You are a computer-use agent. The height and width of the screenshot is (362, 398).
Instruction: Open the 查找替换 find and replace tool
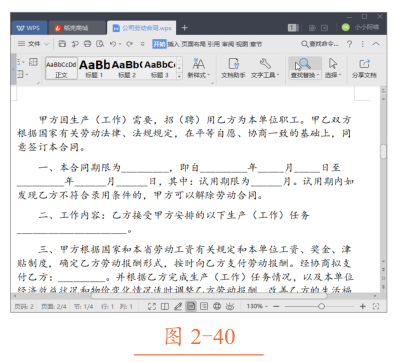pyautogui.click(x=305, y=68)
